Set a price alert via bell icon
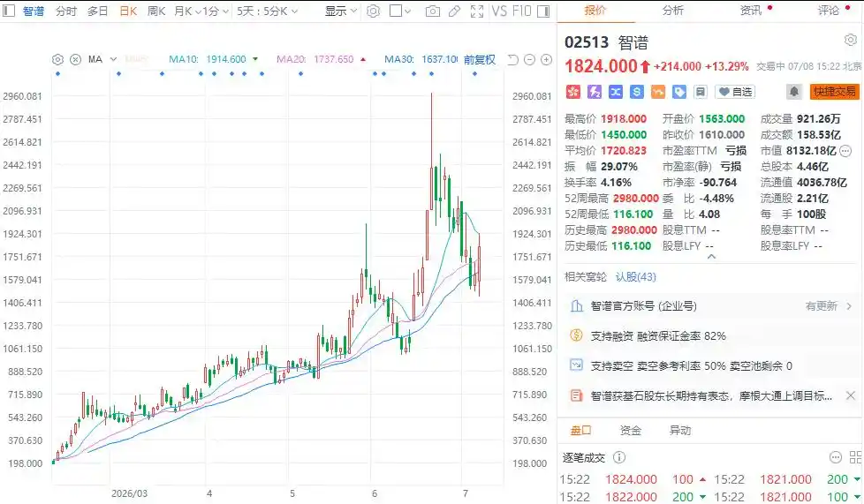 [x=793, y=92]
